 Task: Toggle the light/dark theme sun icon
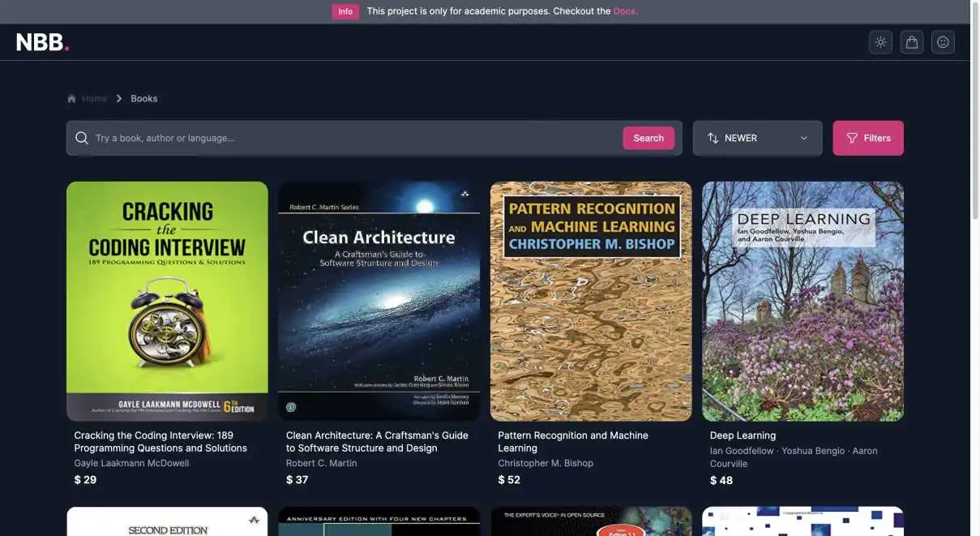tap(880, 42)
